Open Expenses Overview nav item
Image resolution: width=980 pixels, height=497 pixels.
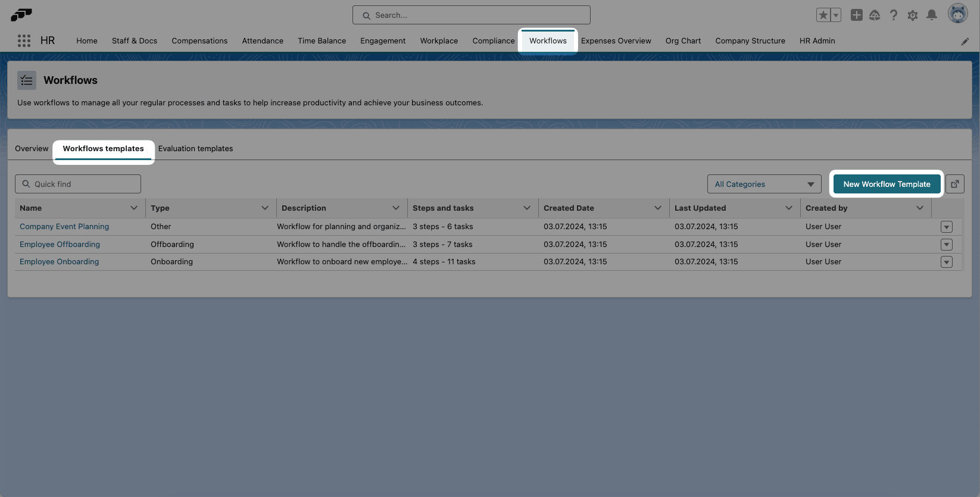coord(616,41)
